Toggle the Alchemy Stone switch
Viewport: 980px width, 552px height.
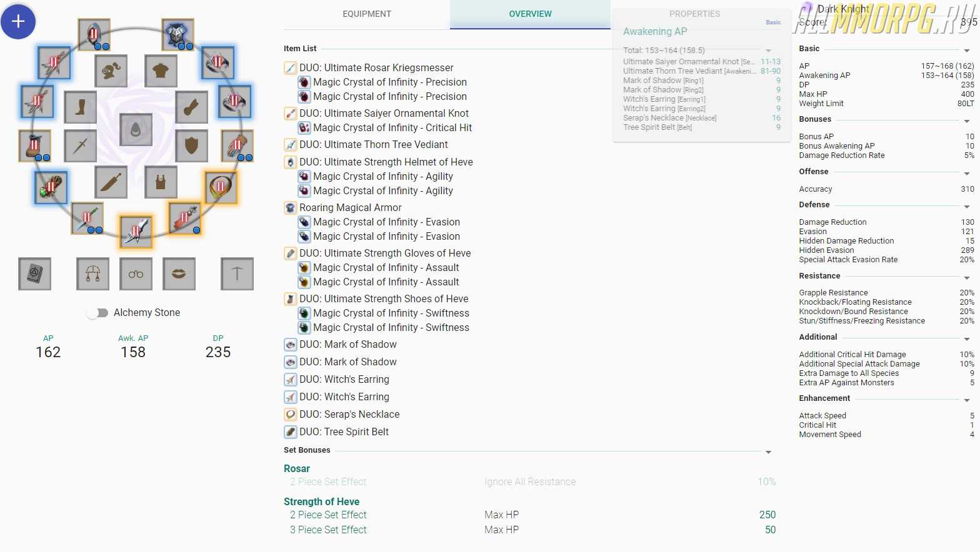click(x=97, y=313)
